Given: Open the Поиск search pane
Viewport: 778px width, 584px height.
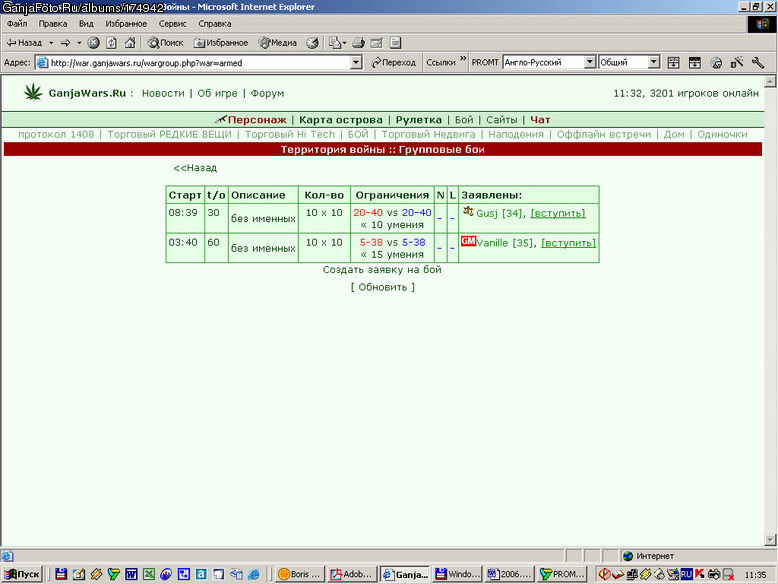Looking at the screenshot, I should tap(166, 43).
